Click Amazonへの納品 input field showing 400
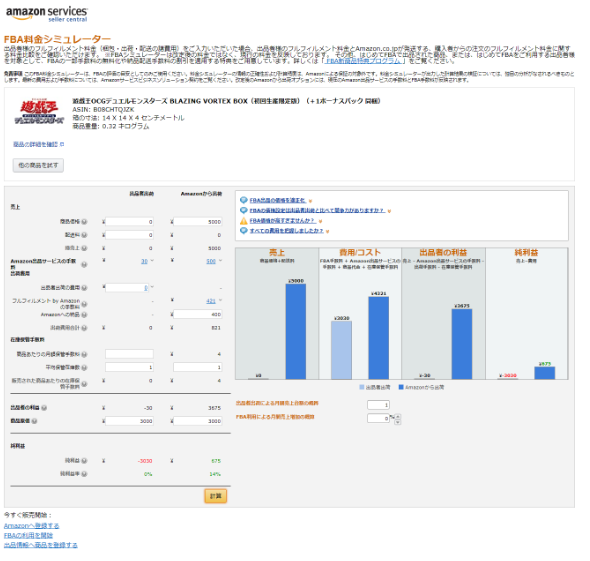590x561 pixels. tap(198, 314)
